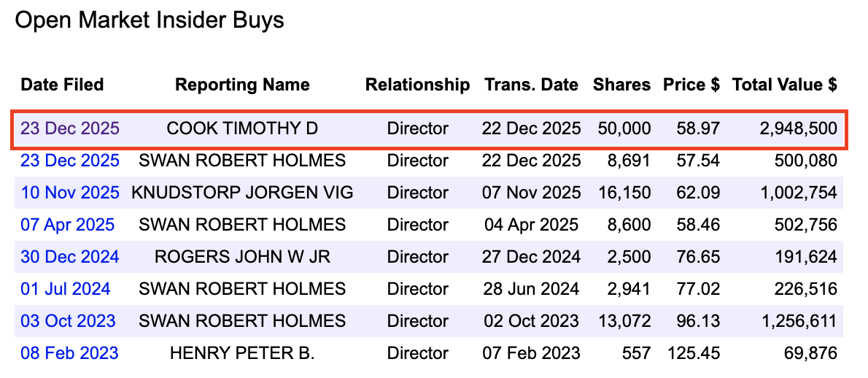
Task: Select the Relationship column header
Action: (x=417, y=85)
